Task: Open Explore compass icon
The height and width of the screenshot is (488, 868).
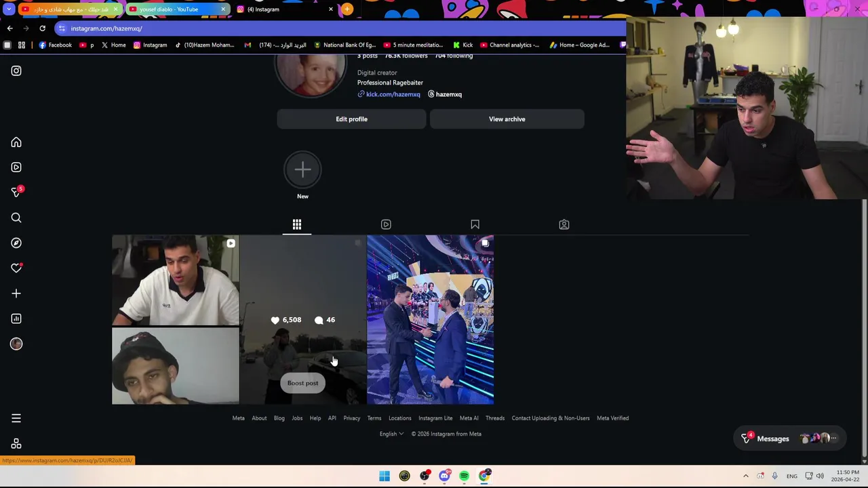Action: (16, 243)
